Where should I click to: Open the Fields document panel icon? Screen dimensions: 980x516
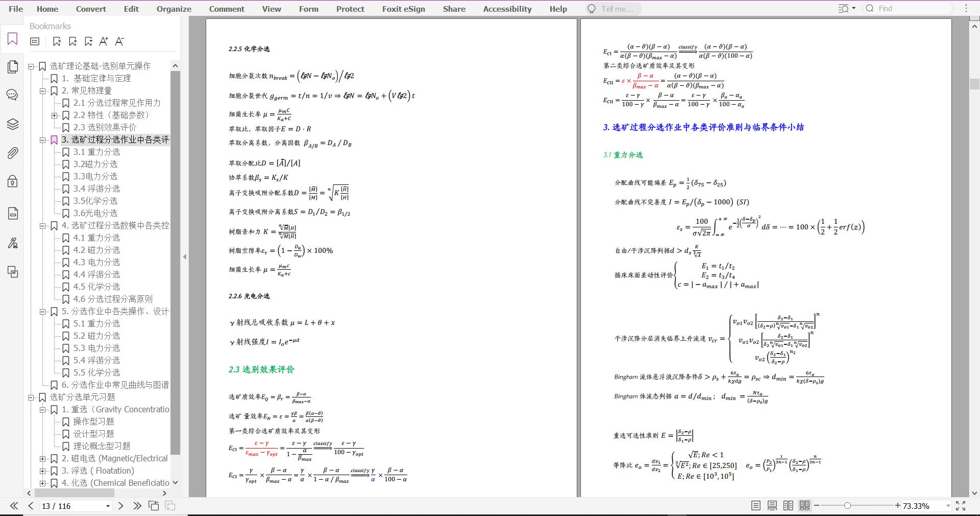[x=12, y=213]
